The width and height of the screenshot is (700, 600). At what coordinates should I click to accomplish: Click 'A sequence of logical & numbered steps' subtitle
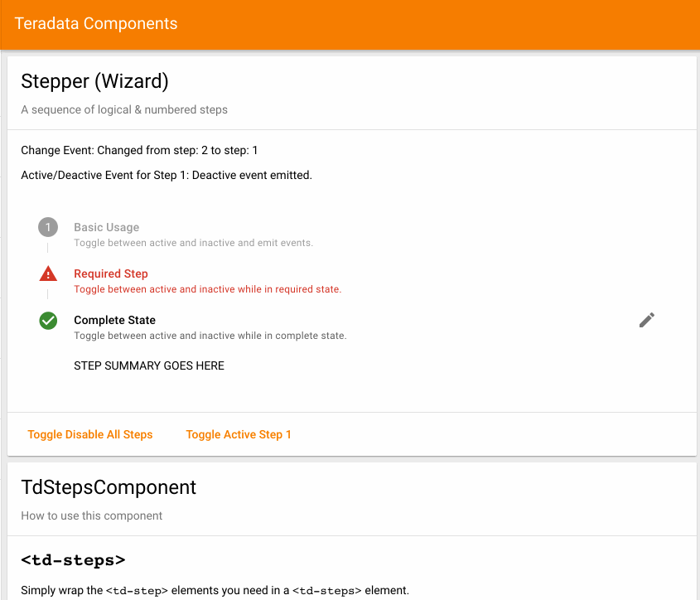pos(124,109)
